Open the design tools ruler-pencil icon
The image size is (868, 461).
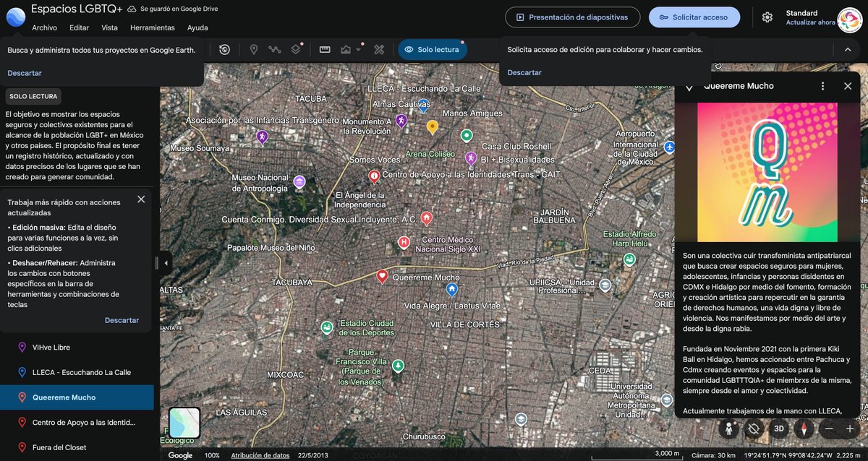tap(378, 49)
